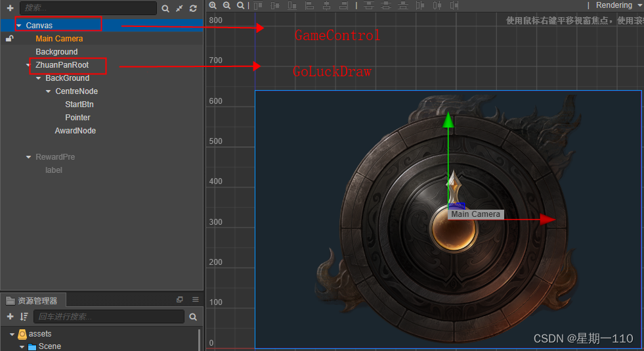The image size is (644, 351).
Task: Click the Main Camera label in scene
Action: [475, 214]
